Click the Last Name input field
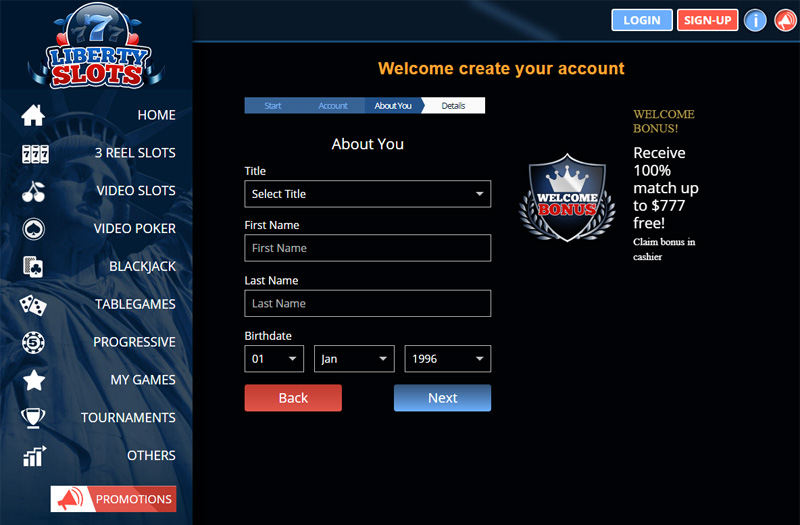 coord(367,303)
